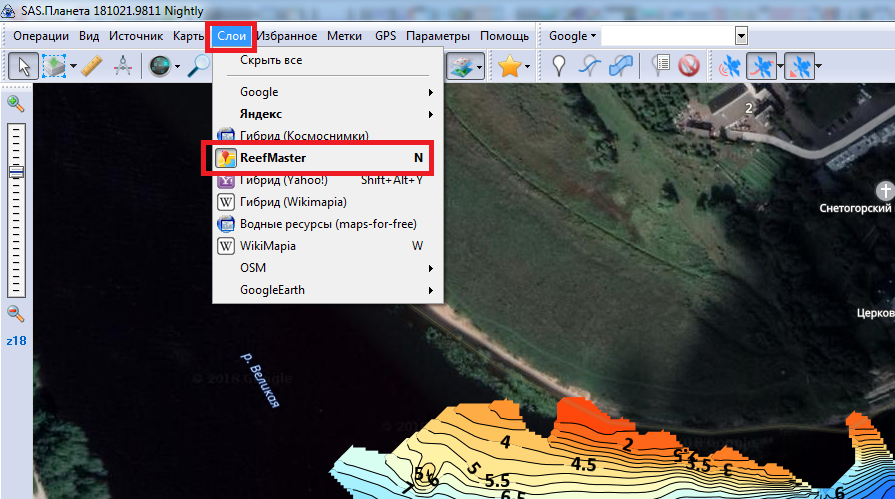895x499 pixels.
Task: Add a new placemark pin
Action: tap(561, 67)
